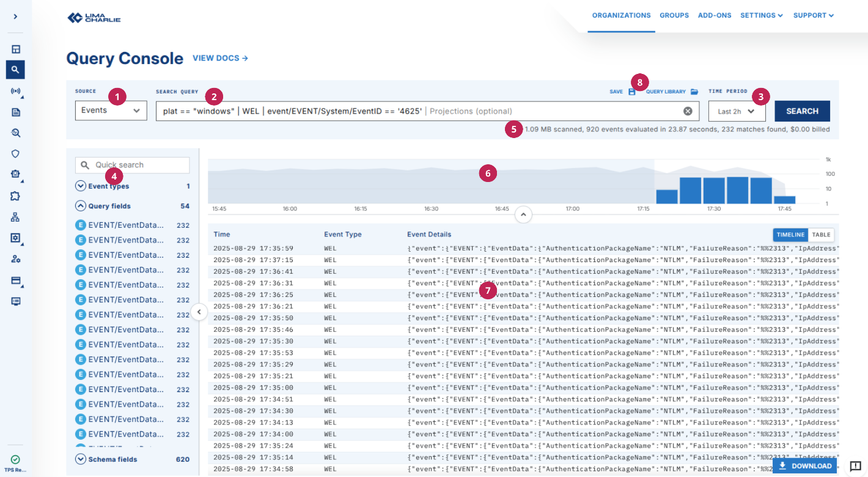868x477 pixels.
Task: Click the shield icon in the sidebar
Action: pyautogui.click(x=16, y=154)
